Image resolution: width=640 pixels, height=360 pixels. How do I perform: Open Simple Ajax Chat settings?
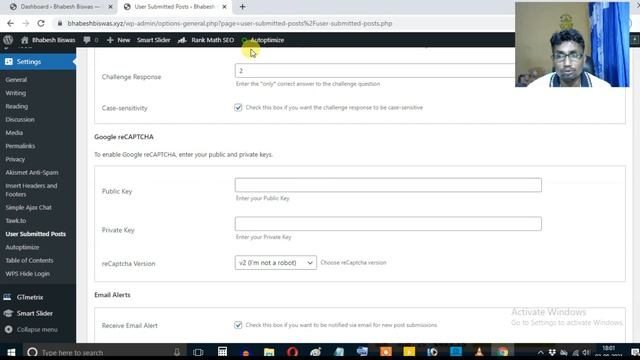29,207
